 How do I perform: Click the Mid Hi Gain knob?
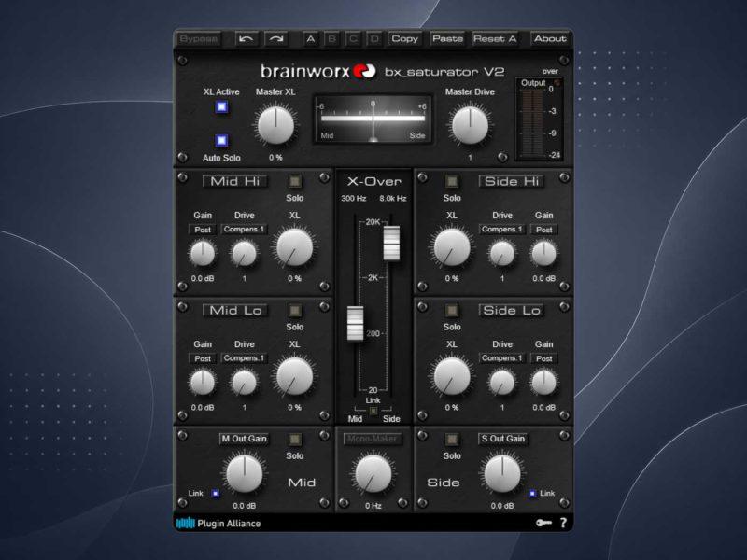pos(203,253)
